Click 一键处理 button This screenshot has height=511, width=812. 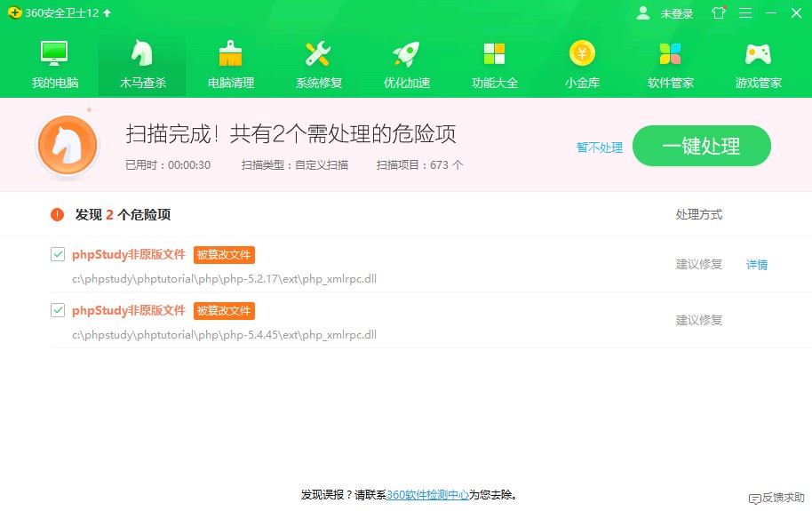tap(702, 146)
